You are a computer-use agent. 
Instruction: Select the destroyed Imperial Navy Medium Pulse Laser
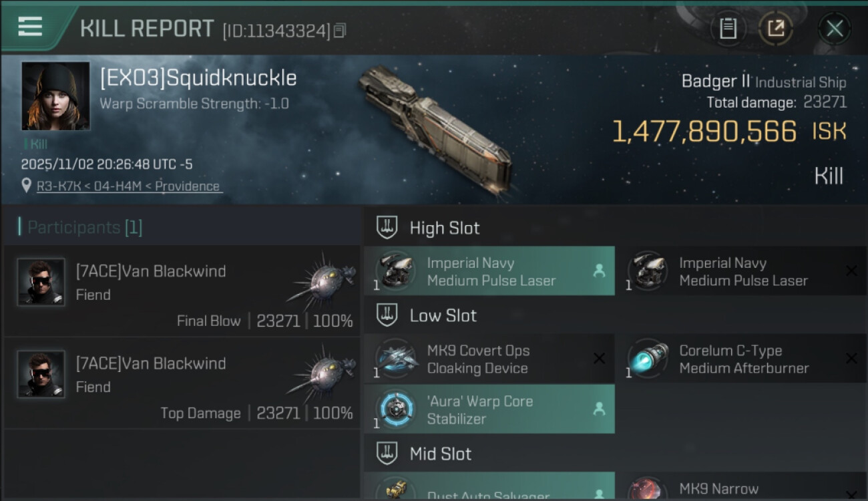[x=742, y=271]
